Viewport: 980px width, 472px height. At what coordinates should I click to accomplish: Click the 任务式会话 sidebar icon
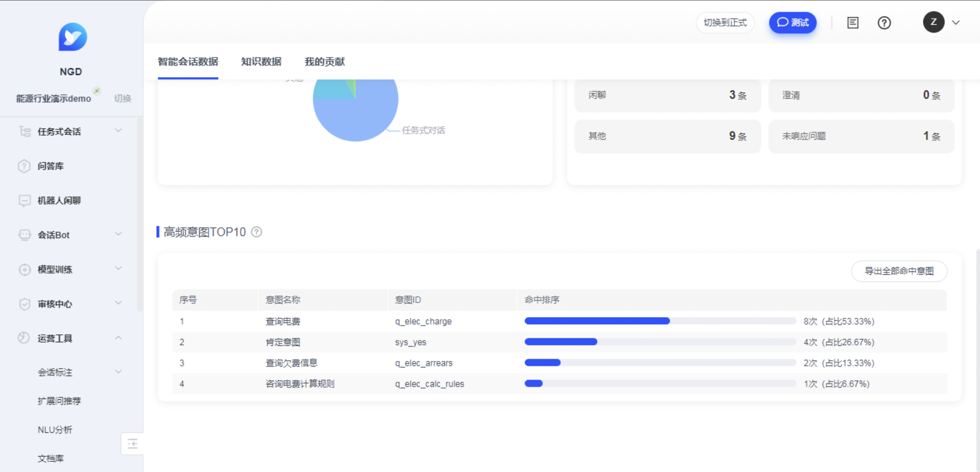[24, 131]
